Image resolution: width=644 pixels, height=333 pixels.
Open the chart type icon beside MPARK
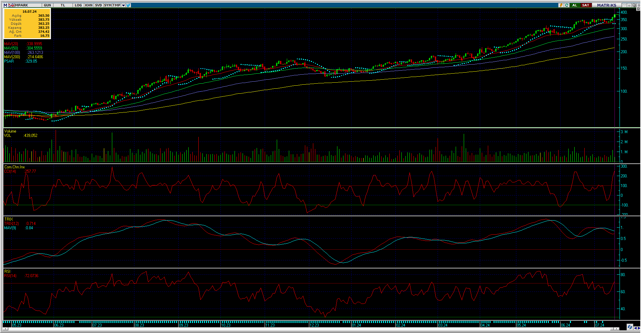11,5
